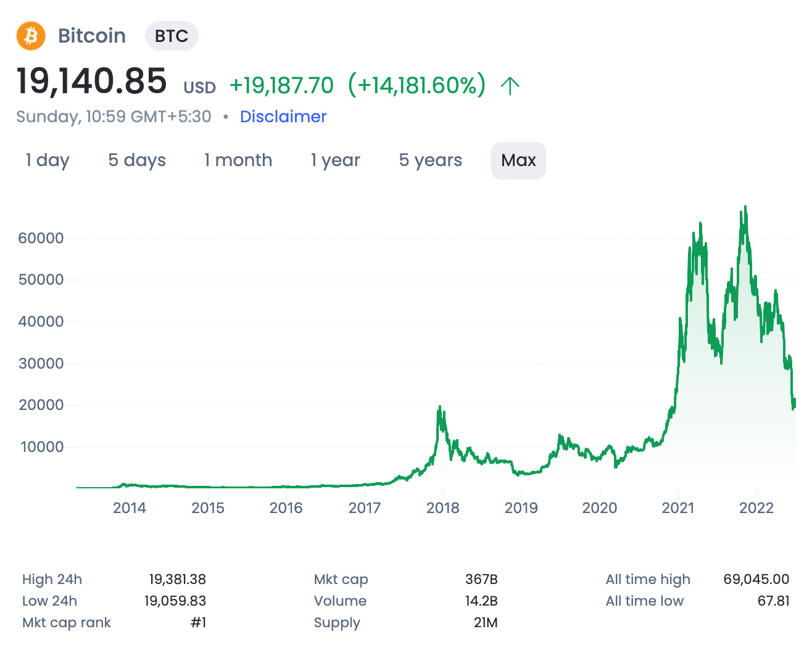Click the 21M supply value

[x=486, y=623]
